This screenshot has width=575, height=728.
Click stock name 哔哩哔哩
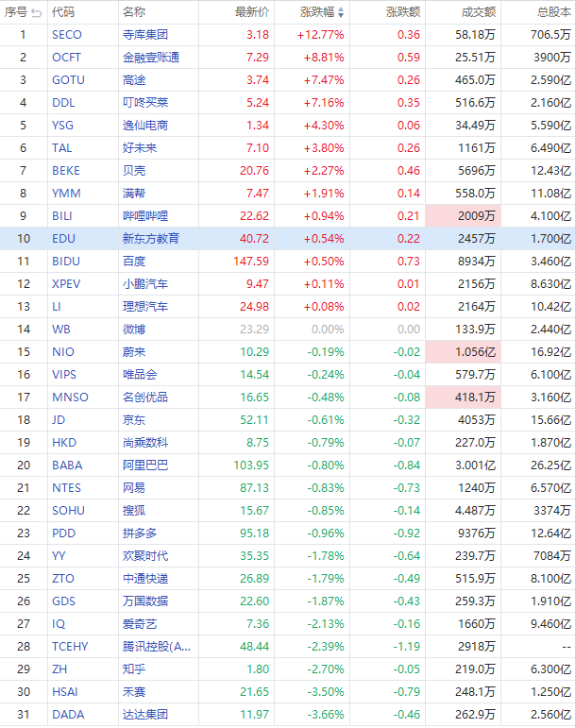145,216
